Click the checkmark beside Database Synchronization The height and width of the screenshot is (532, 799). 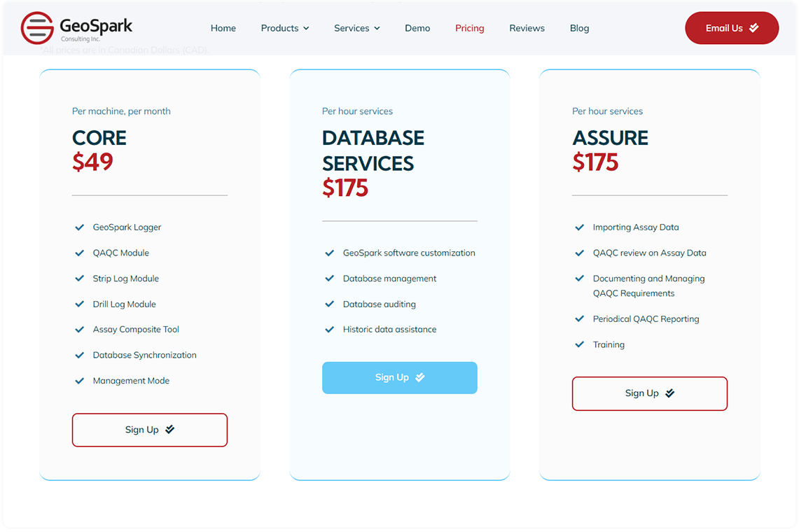[80, 355]
